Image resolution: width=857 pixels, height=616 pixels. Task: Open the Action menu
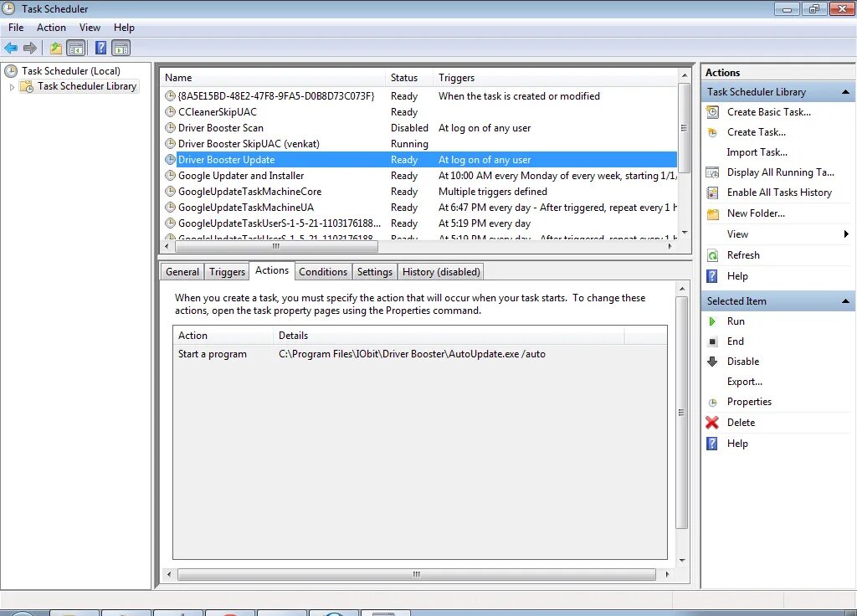point(51,28)
